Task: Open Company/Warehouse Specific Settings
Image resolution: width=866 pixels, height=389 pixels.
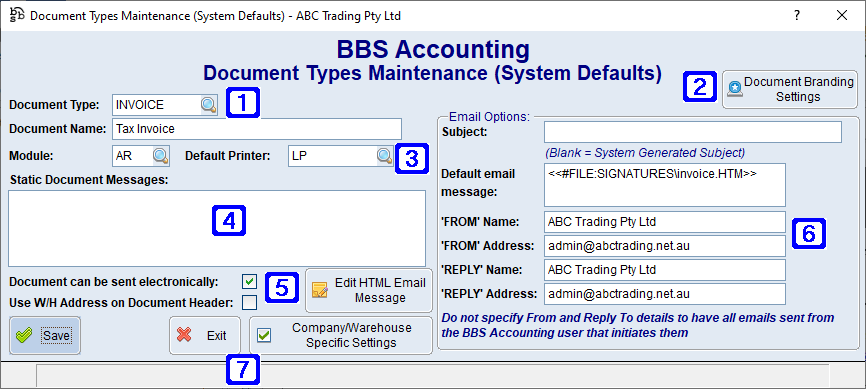Action: tap(341, 335)
